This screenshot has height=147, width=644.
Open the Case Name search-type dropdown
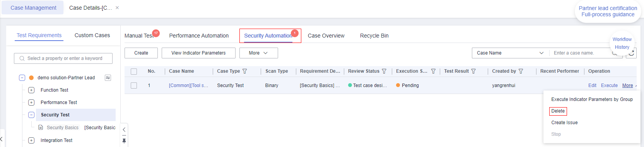[x=510, y=53]
